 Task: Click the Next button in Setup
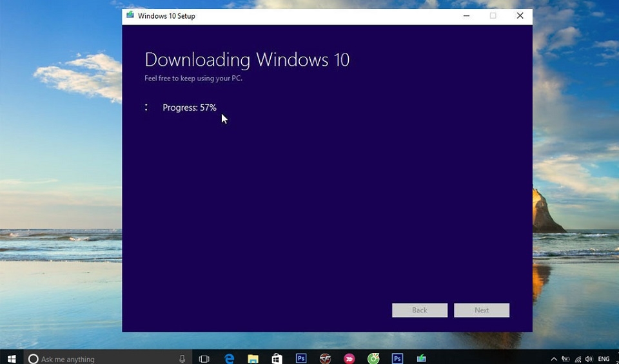(x=482, y=310)
